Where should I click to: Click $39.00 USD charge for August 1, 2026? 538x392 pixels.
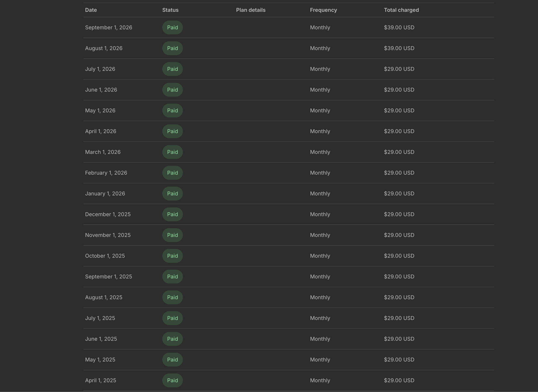coord(399,48)
